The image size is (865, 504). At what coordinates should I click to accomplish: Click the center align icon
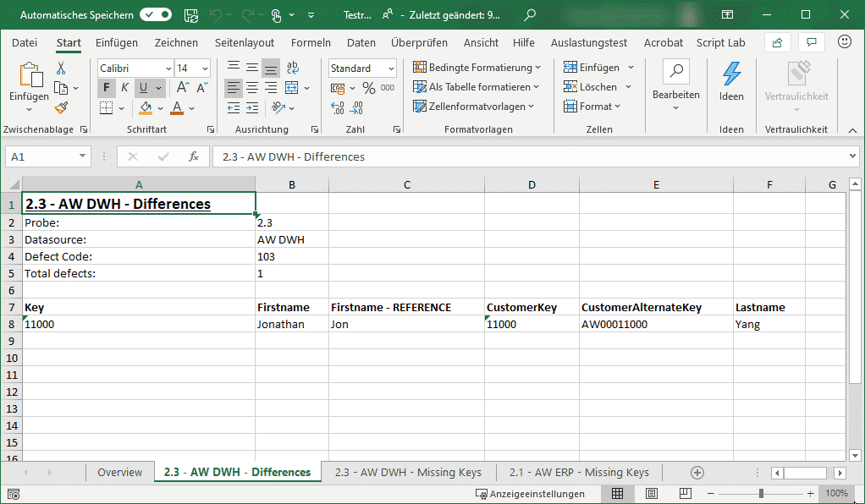251,88
